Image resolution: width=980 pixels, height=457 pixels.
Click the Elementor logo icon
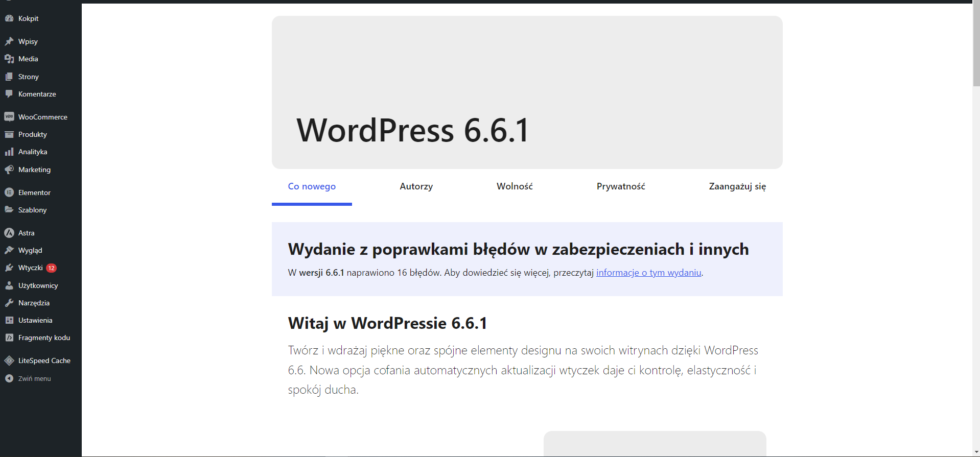coord(9,193)
